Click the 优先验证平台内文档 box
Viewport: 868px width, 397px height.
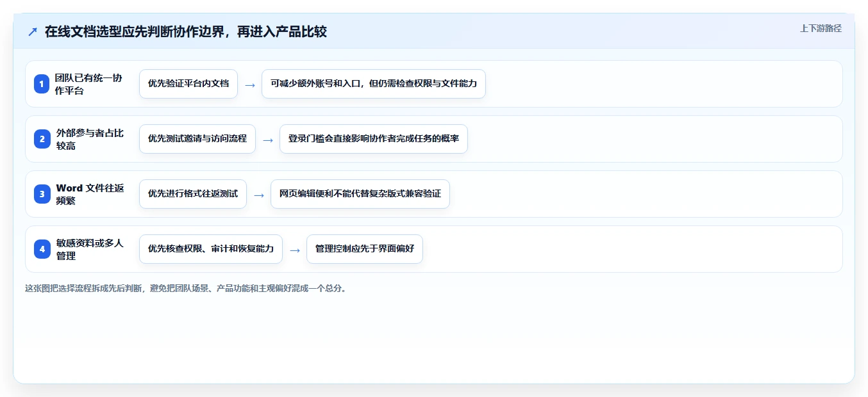click(x=188, y=84)
